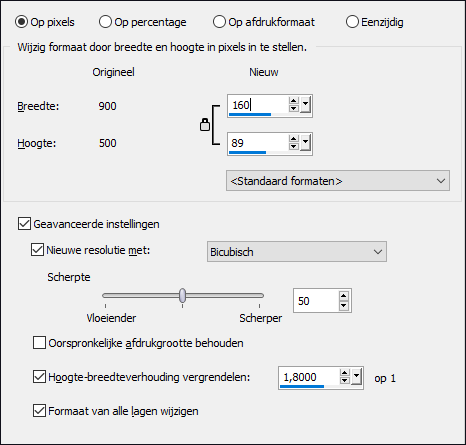Expand the Bicubisch resampling method dropdown
The height and width of the screenshot is (445, 466).
click(x=297, y=252)
